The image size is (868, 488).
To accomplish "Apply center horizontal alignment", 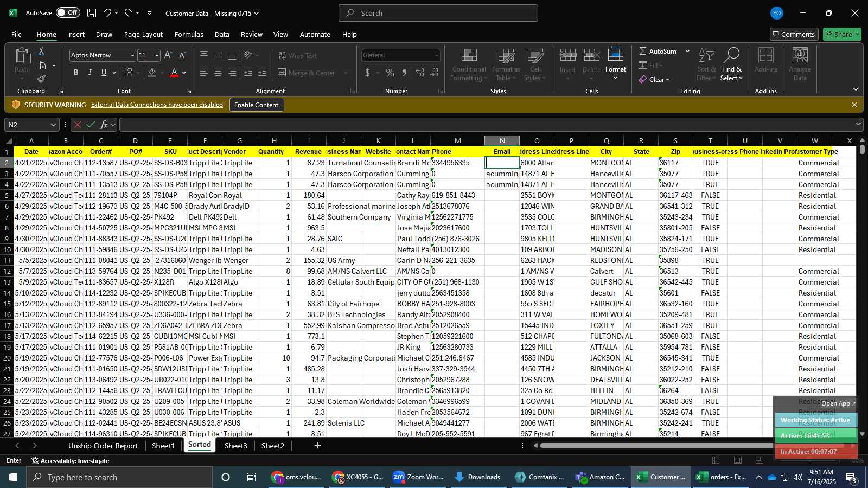I will (x=218, y=73).
